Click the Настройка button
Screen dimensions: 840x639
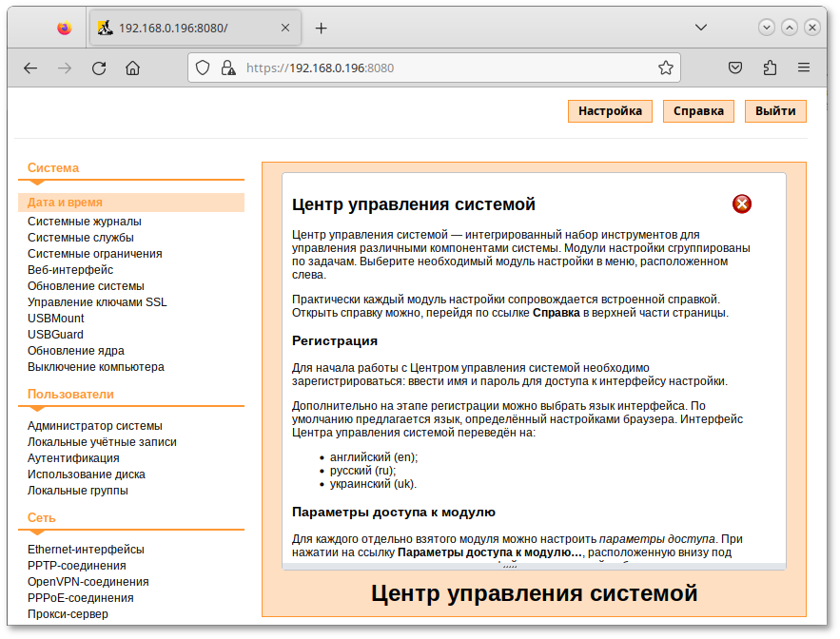pyautogui.click(x=609, y=111)
